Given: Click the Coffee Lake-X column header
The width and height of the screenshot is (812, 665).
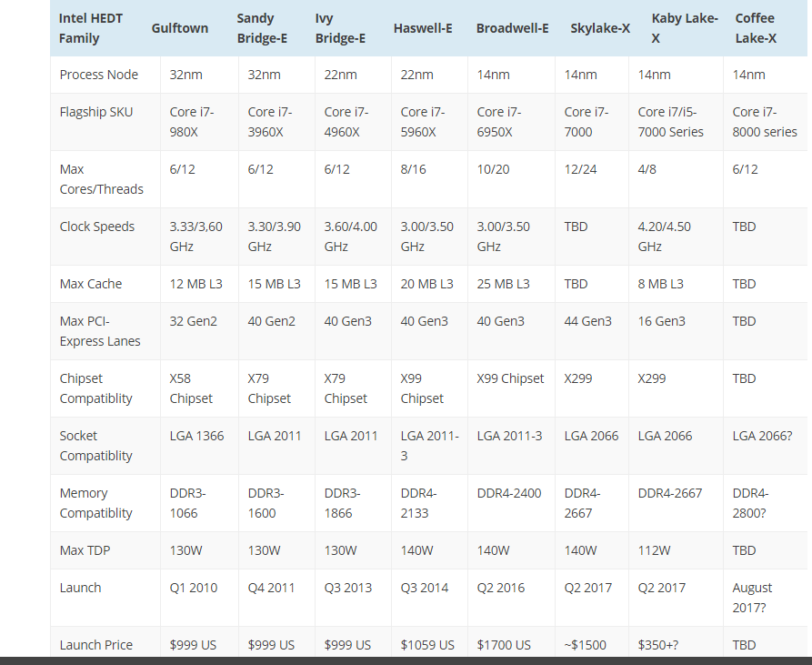Looking at the screenshot, I should (x=756, y=28).
